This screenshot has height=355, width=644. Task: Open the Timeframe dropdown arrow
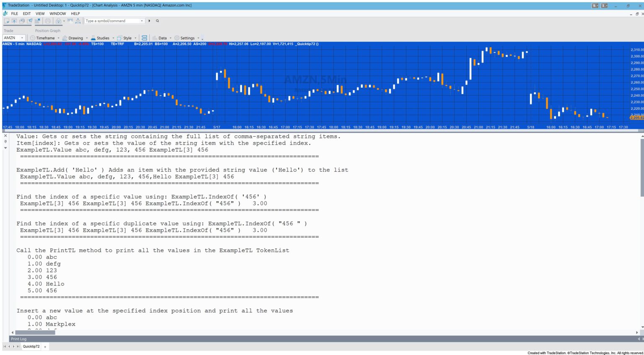58,38
